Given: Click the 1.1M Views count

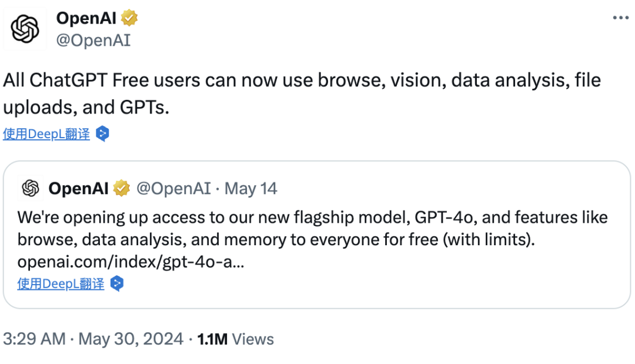Looking at the screenshot, I should coord(235,339).
